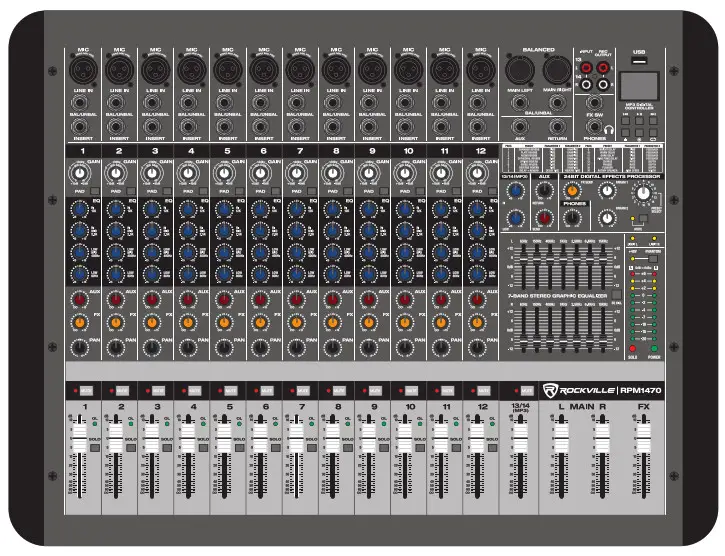The image size is (725, 556).
Task: Click the MAIN R master fader
Action: pyautogui.click(x=602, y=437)
